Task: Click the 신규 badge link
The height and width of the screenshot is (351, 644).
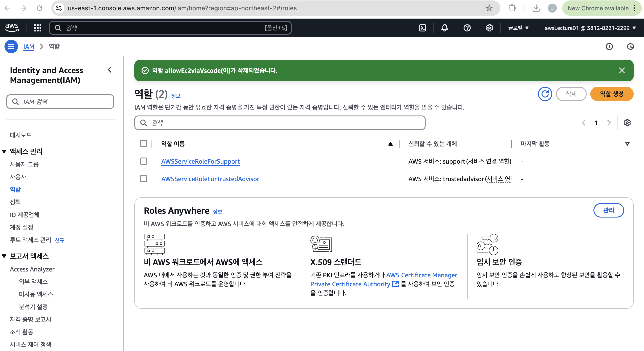Action: point(60,240)
